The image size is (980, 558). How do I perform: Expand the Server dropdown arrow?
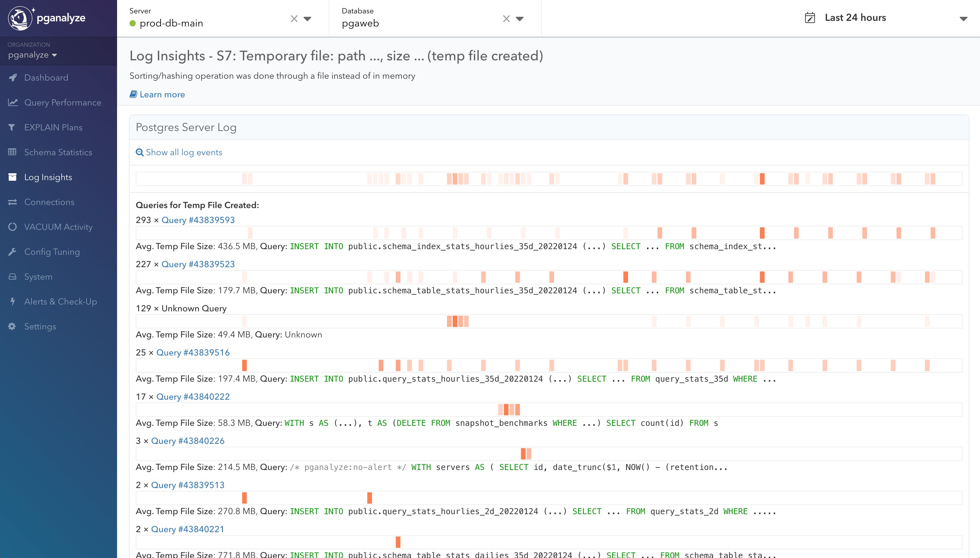(x=307, y=19)
